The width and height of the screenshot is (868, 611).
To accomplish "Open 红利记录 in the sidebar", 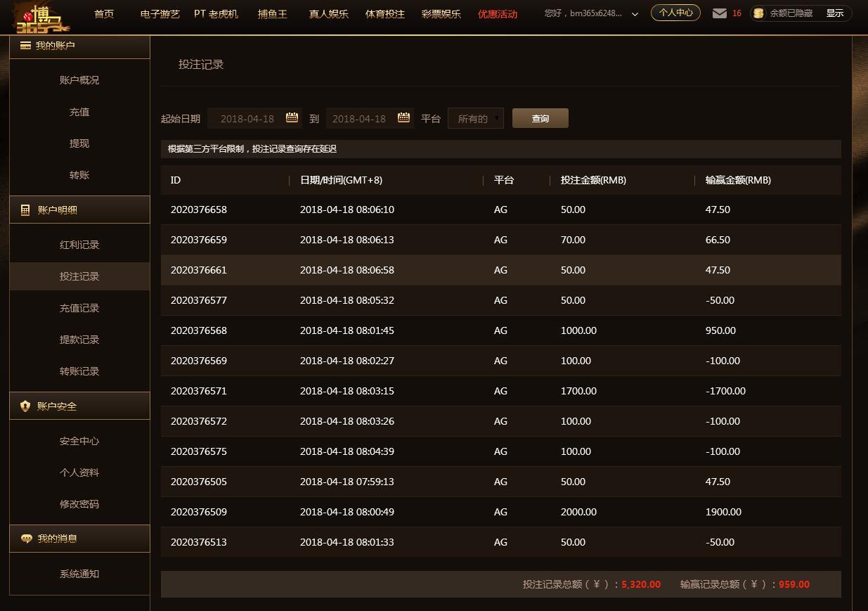I will [79, 245].
